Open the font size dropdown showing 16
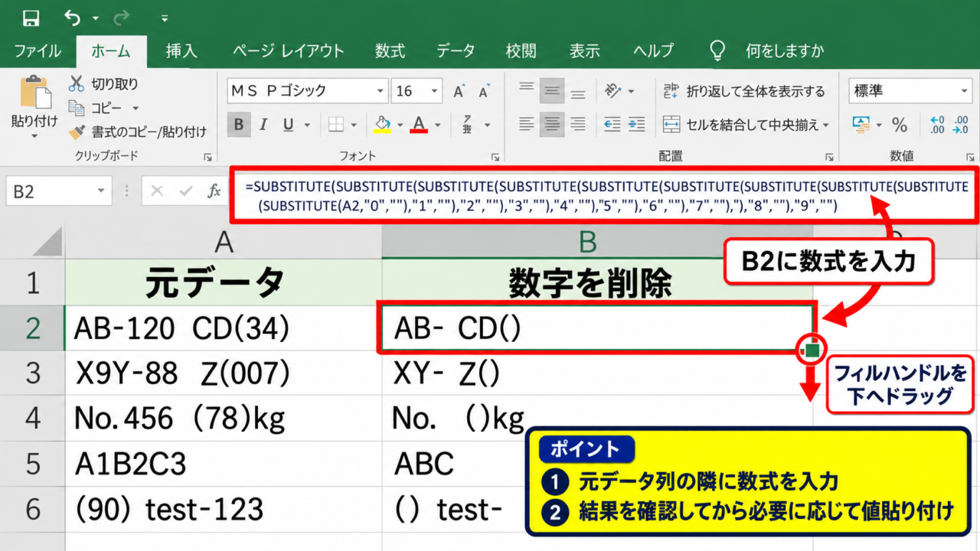This screenshot has width=980, height=551. point(433,92)
